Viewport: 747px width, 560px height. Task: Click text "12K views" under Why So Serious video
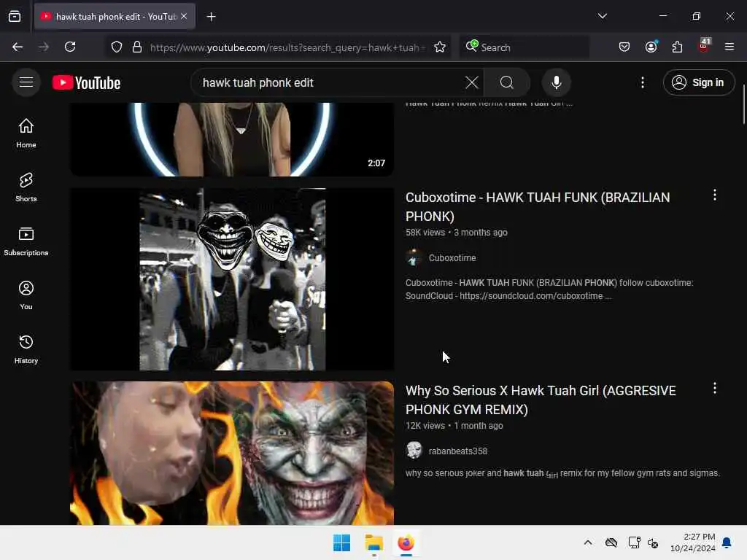pos(425,426)
